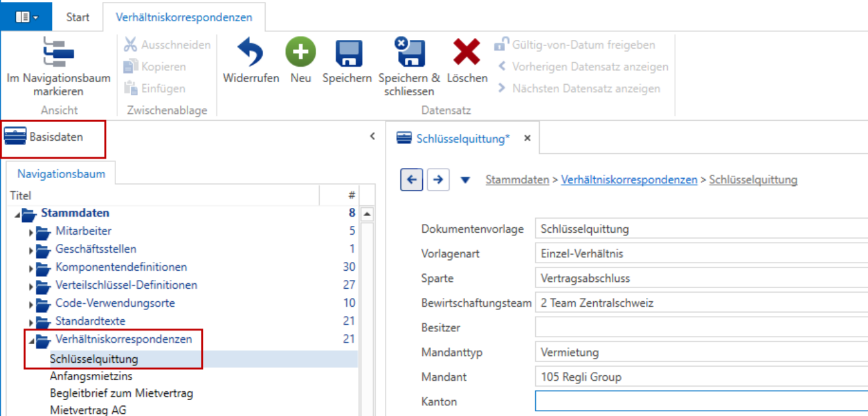Collapse the Stammdaten tree node
The image size is (868, 416).
(x=17, y=214)
